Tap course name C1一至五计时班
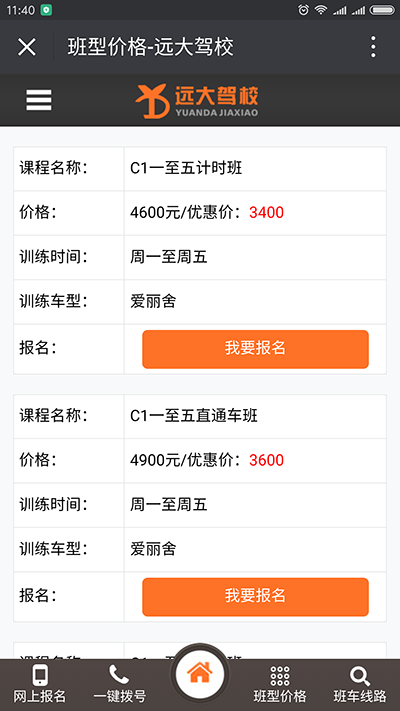 pos(186,168)
